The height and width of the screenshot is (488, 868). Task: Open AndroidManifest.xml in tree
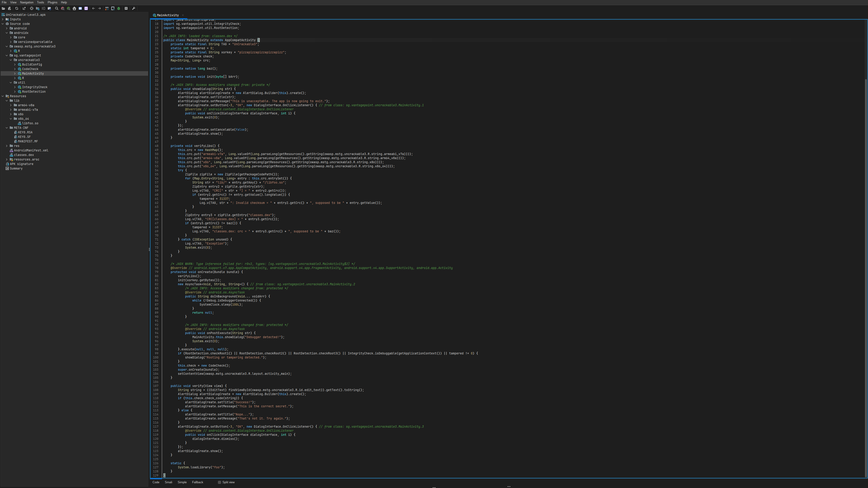pyautogui.click(x=31, y=151)
